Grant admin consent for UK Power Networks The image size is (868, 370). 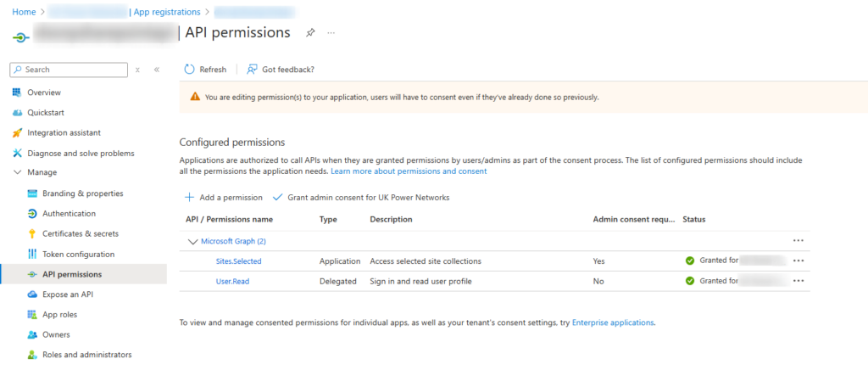pyautogui.click(x=361, y=197)
